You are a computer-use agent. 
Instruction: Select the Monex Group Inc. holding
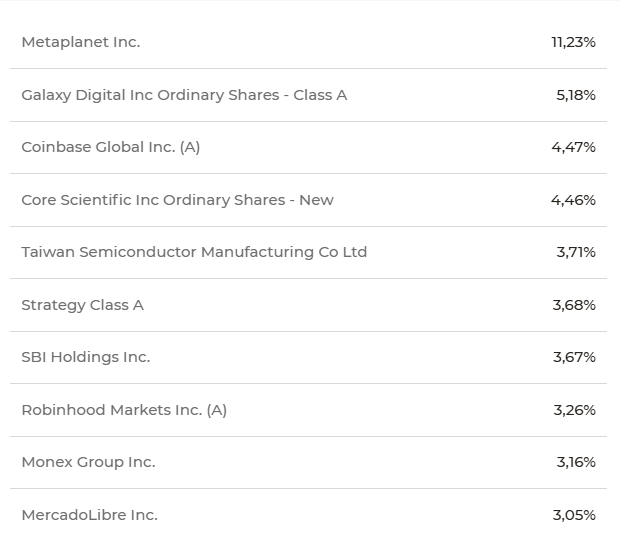point(88,462)
